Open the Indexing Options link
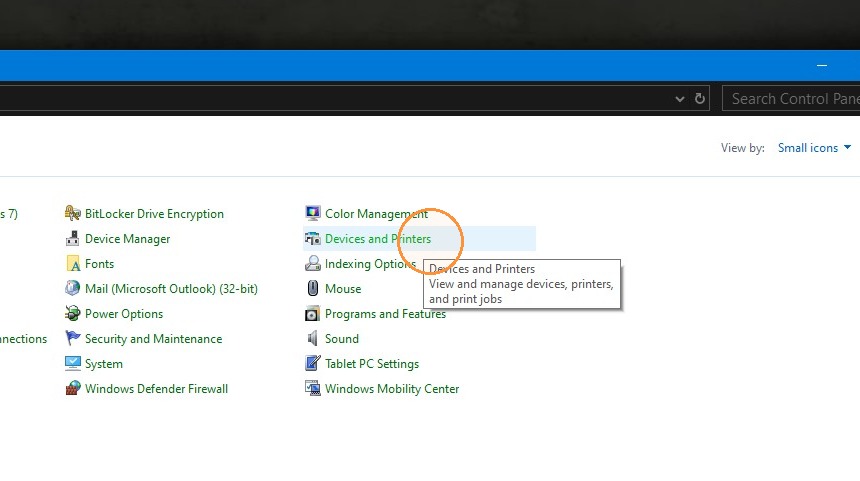The width and height of the screenshot is (860, 481). tap(370, 264)
